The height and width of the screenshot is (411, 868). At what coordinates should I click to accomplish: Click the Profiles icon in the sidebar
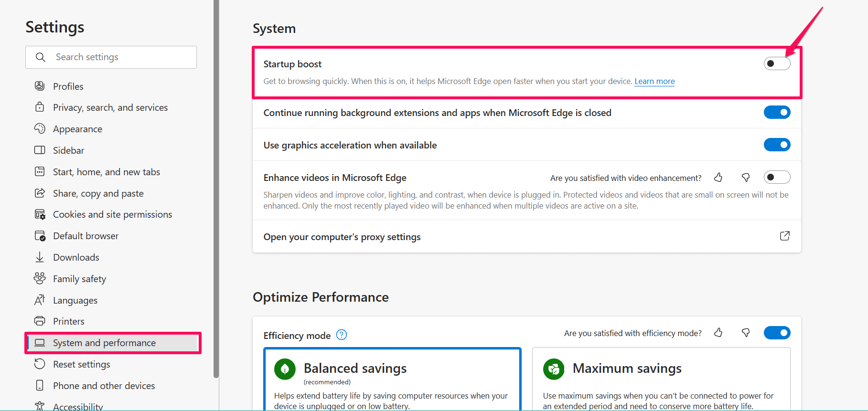pos(40,86)
